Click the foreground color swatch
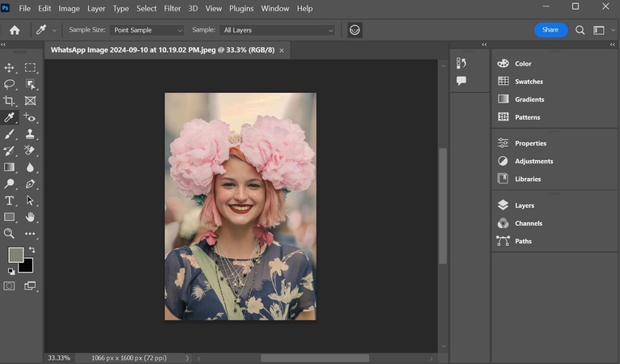 (16, 256)
